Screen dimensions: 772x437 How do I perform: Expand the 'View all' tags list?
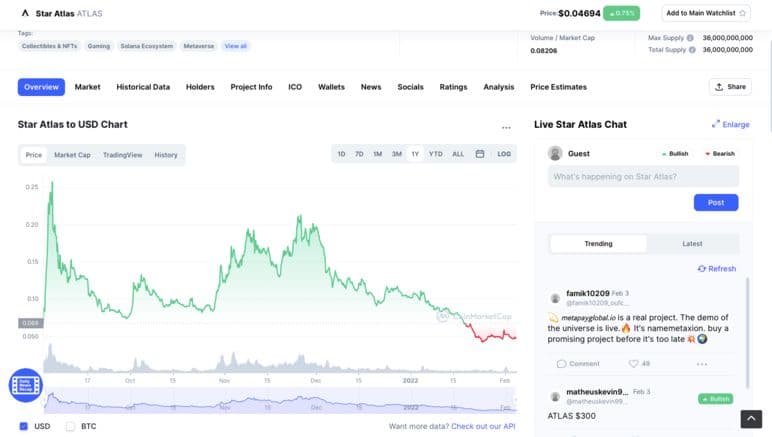[235, 46]
